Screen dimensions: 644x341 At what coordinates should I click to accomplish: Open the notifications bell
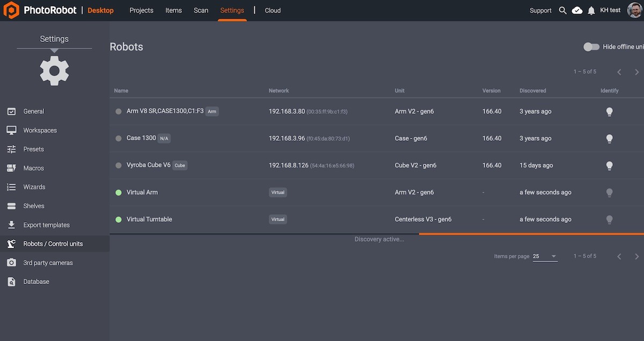591,11
